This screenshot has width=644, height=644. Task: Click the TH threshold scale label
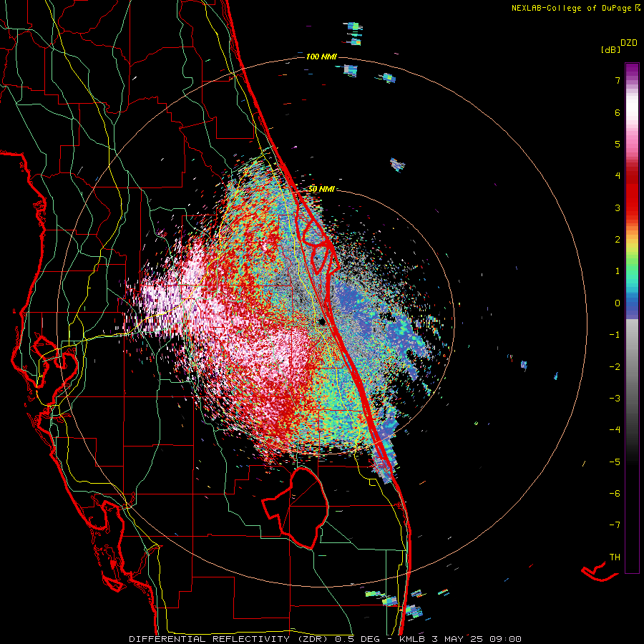click(x=615, y=557)
